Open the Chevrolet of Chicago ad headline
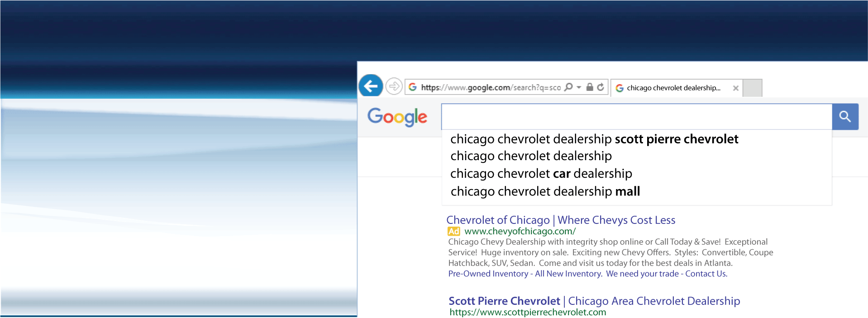Image resolution: width=868 pixels, height=318 pixels. click(x=561, y=220)
